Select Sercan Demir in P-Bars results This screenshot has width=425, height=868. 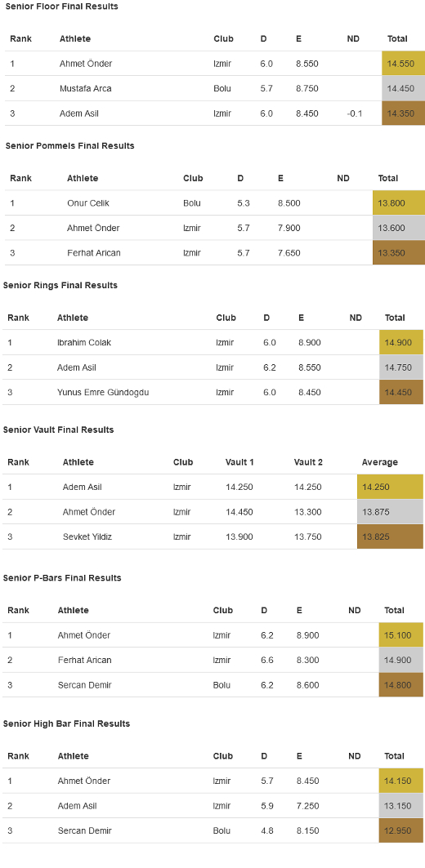tap(85, 685)
